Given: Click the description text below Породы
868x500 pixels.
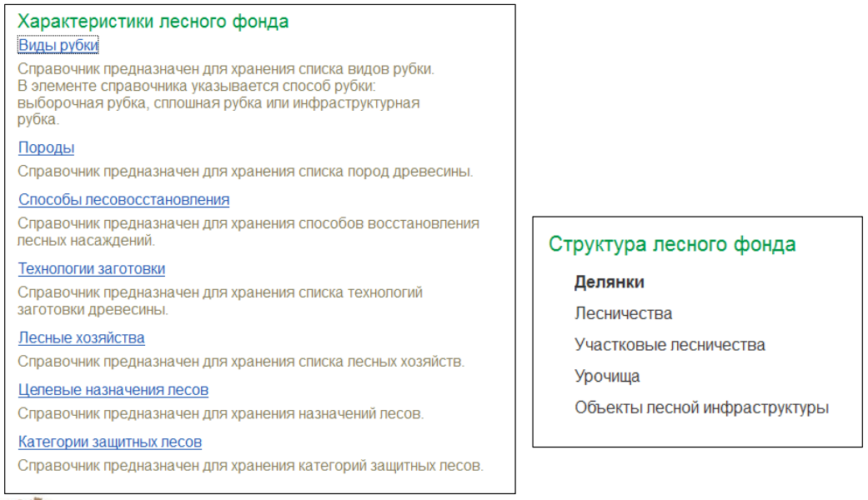Looking at the screenshot, I should click(x=245, y=172).
